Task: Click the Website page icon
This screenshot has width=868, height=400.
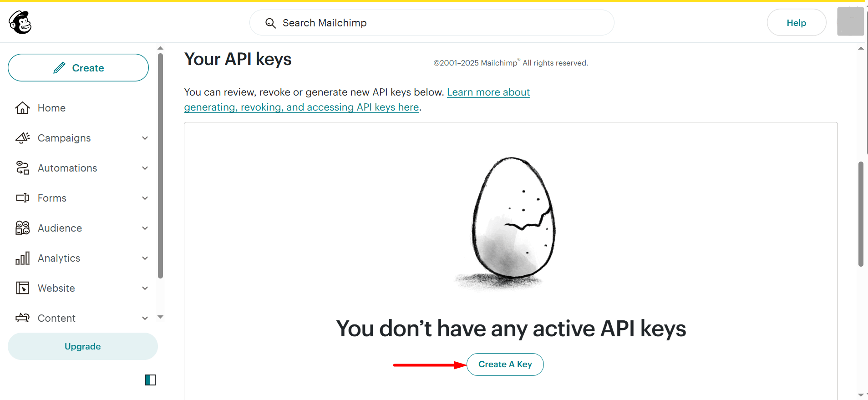Action: coord(22,288)
